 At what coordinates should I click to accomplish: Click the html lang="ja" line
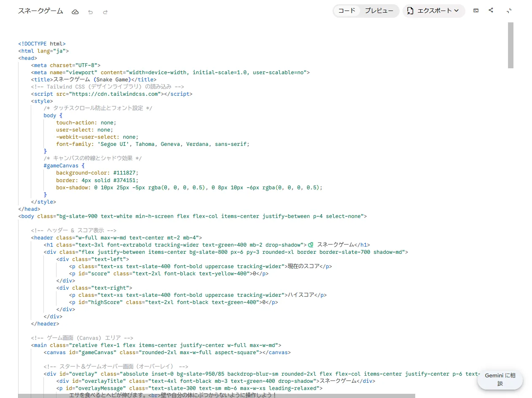click(43, 51)
